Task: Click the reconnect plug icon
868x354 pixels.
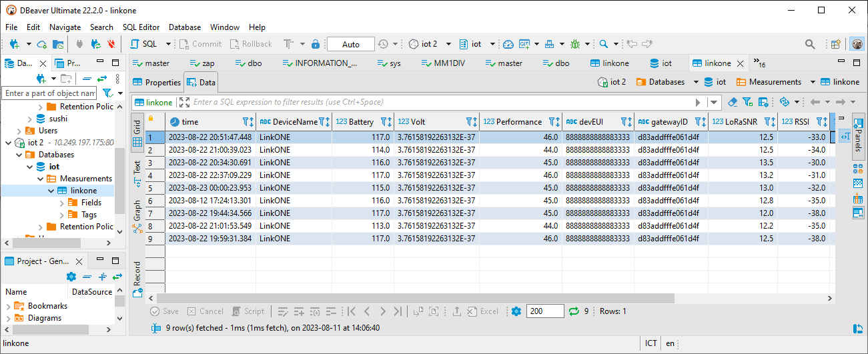Action: tap(95, 44)
